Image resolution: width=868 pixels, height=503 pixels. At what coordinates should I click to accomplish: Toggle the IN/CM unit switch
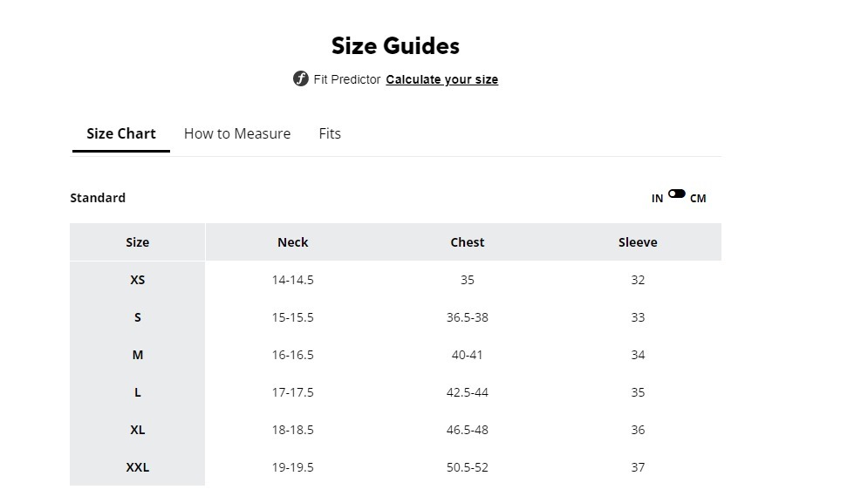click(x=677, y=194)
